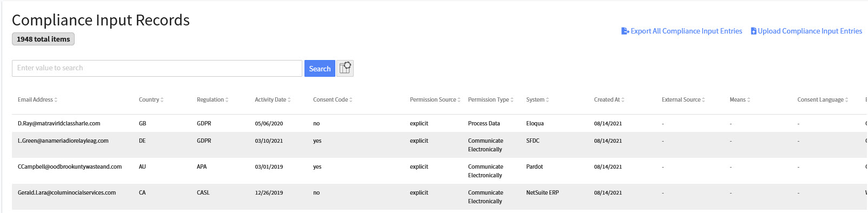Click the Email Address column header
This screenshot has width=868, height=213.
point(35,100)
